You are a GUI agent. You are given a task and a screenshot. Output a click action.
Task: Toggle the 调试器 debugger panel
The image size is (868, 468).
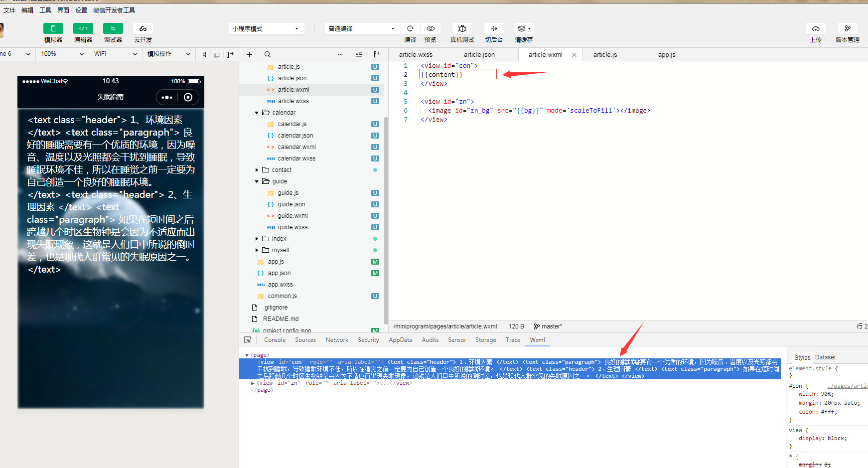113,28
